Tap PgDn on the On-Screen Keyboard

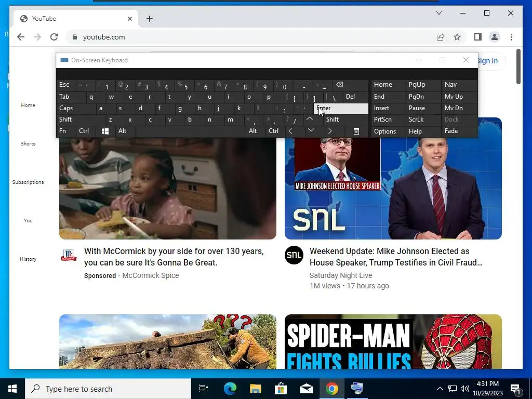[x=423, y=97]
